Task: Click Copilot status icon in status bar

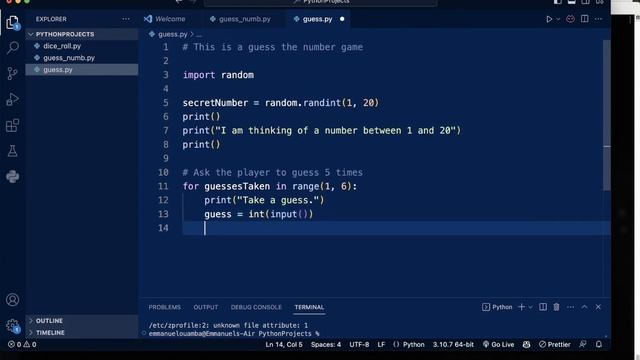Action: (527, 344)
